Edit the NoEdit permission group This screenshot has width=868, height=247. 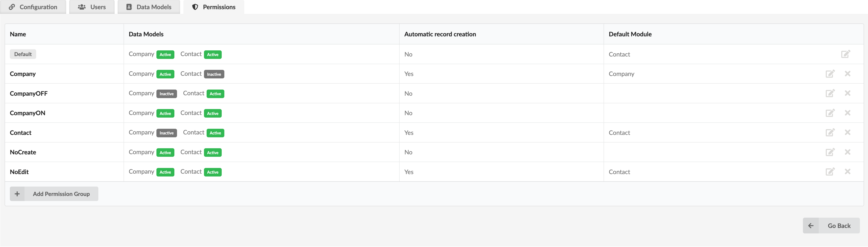(x=830, y=171)
